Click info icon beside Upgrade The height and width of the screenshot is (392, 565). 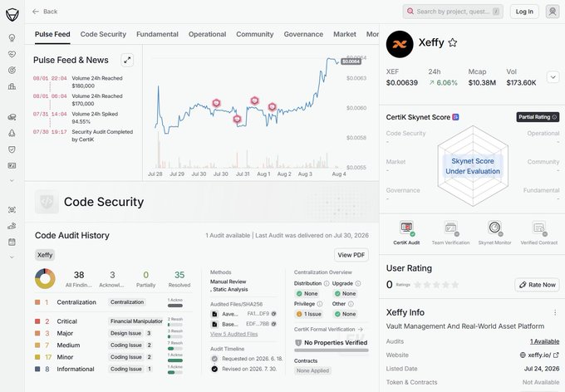pyautogui.click(x=358, y=283)
